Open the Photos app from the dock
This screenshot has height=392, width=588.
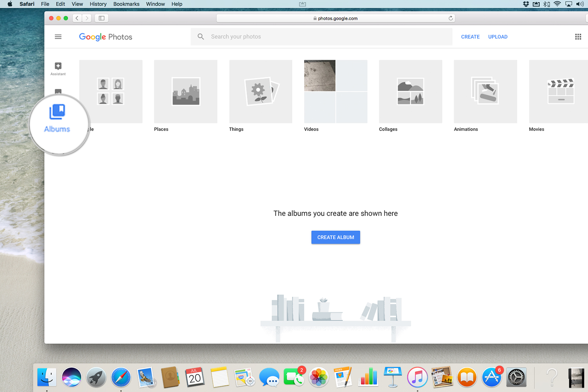coord(318,377)
